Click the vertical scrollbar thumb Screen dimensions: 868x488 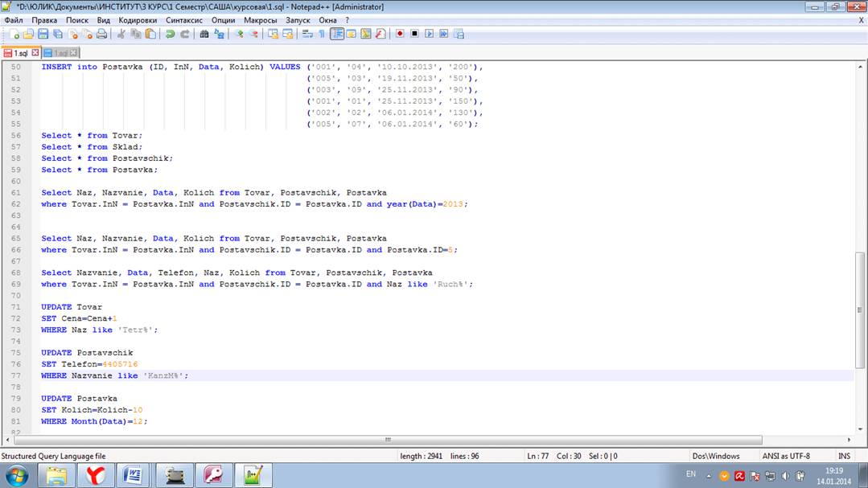tap(861, 306)
